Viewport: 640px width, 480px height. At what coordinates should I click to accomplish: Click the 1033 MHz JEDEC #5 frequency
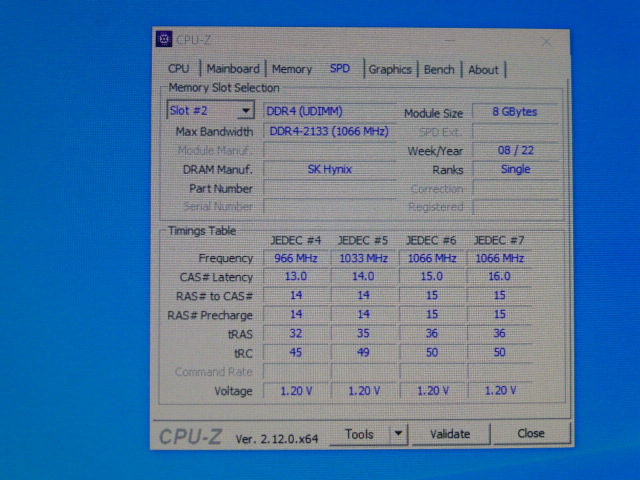363,258
